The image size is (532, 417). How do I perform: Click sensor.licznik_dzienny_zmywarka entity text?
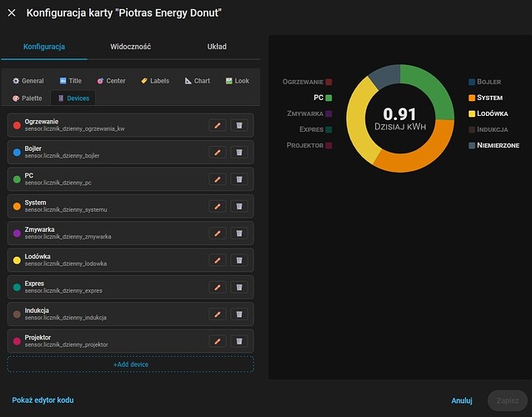(68, 237)
